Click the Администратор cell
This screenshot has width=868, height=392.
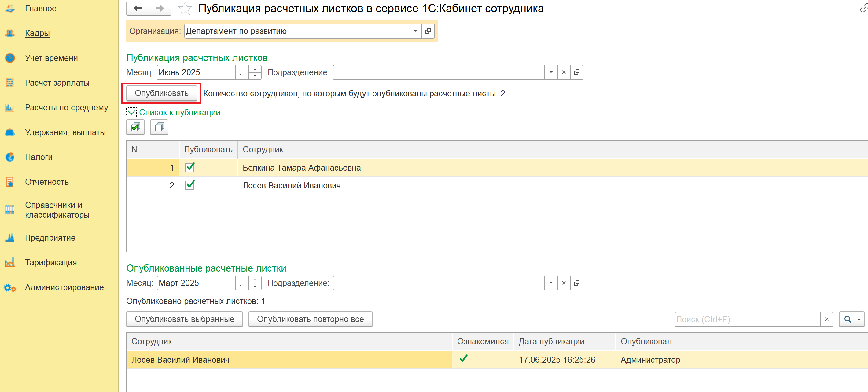point(742,360)
